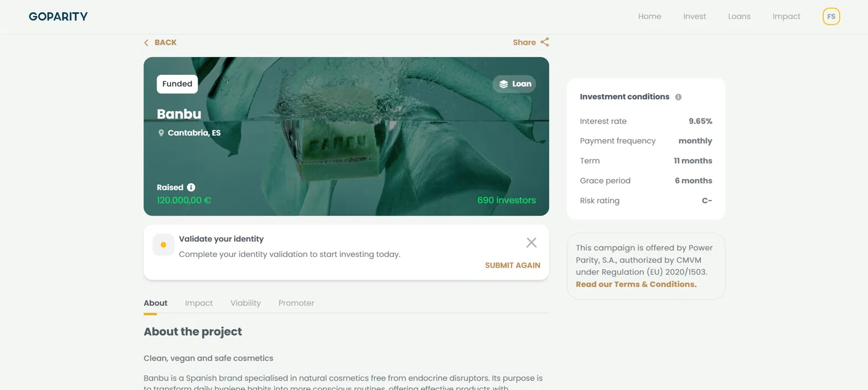Click the Share link text

[524, 43]
